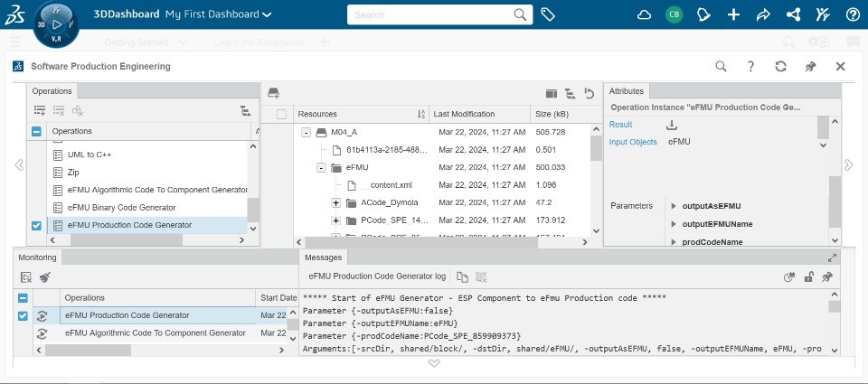Expand the outputAsEFMU parameter

click(x=674, y=206)
